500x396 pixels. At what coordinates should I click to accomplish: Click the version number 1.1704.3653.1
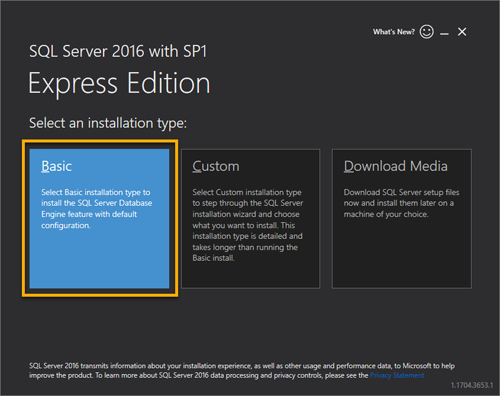472,385
